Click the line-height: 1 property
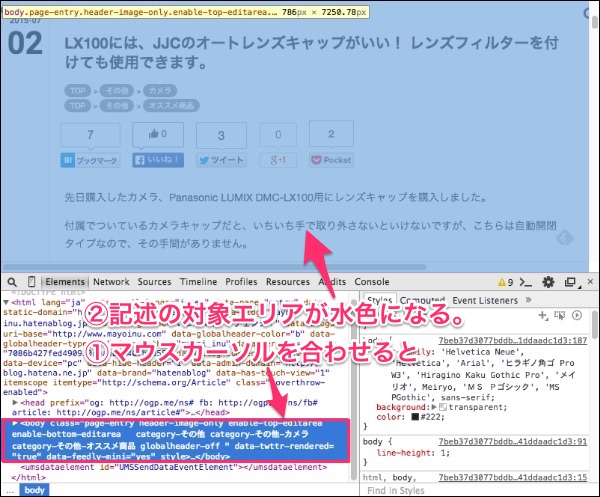 coord(413,453)
